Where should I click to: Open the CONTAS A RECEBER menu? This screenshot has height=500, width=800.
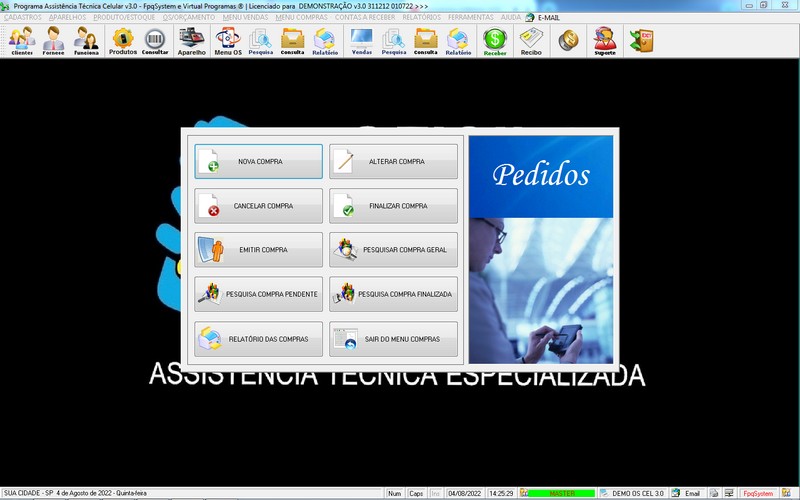(x=365, y=17)
